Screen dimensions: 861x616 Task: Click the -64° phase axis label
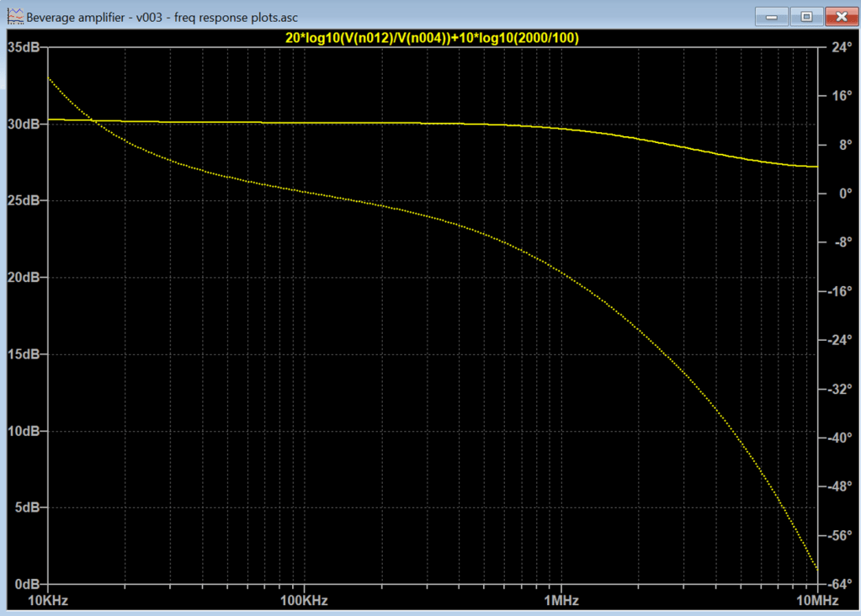[x=840, y=584]
